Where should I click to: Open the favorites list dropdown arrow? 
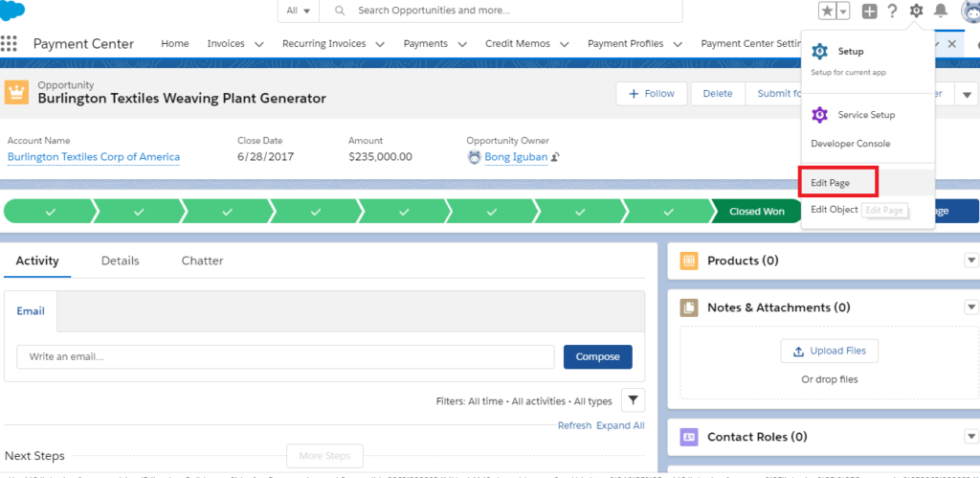click(x=843, y=11)
